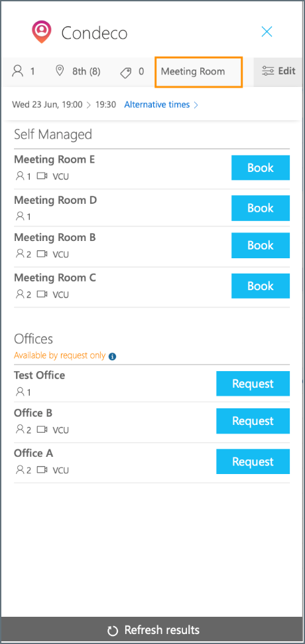Expand the chevron after Alternative times

196,105
